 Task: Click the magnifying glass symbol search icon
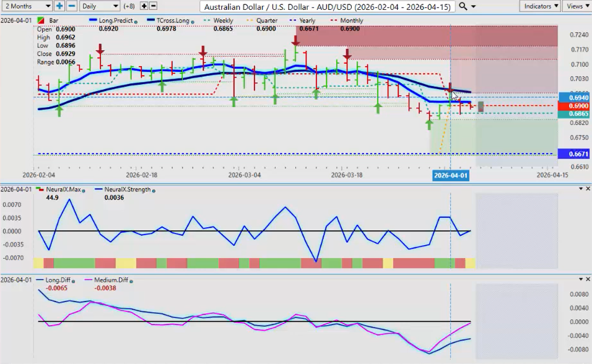click(x=463, y=6)
